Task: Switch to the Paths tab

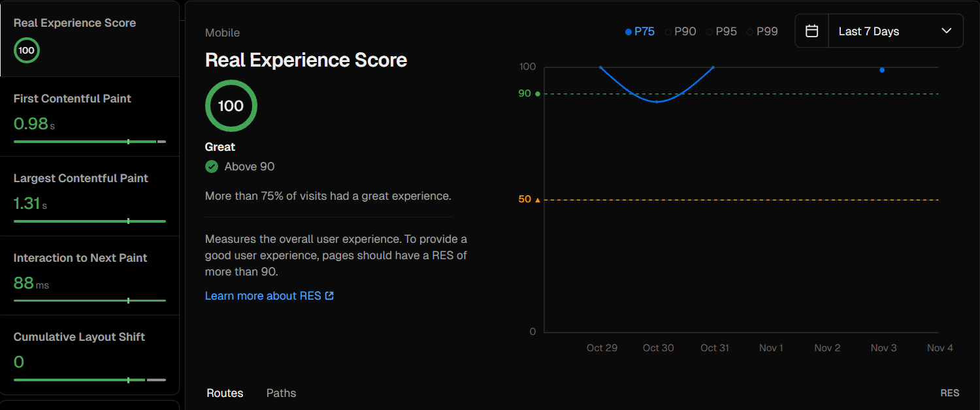Action: [x=281, y=393]
